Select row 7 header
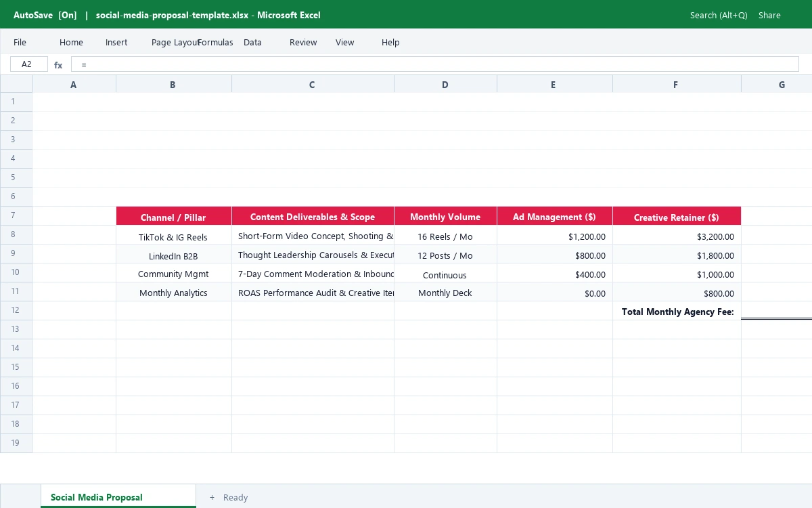The height and width of the screenshot is (508, 812). click(16, 215)
